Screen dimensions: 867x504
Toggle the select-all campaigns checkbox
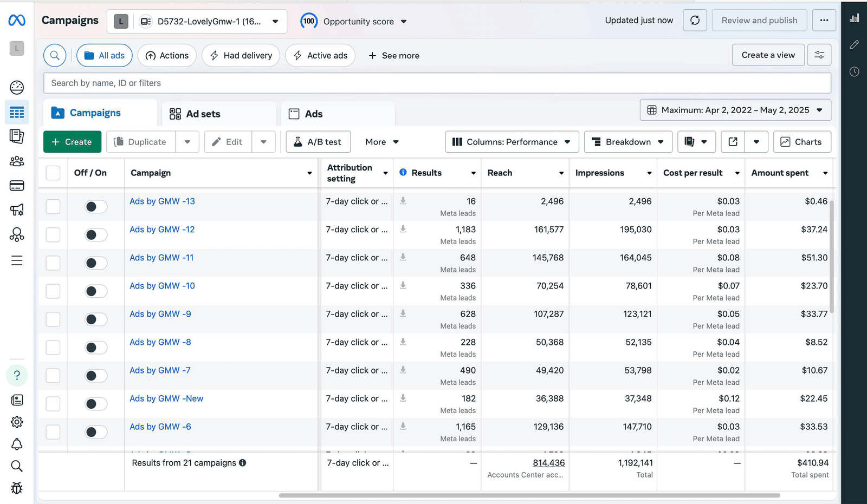pos(53,173)
